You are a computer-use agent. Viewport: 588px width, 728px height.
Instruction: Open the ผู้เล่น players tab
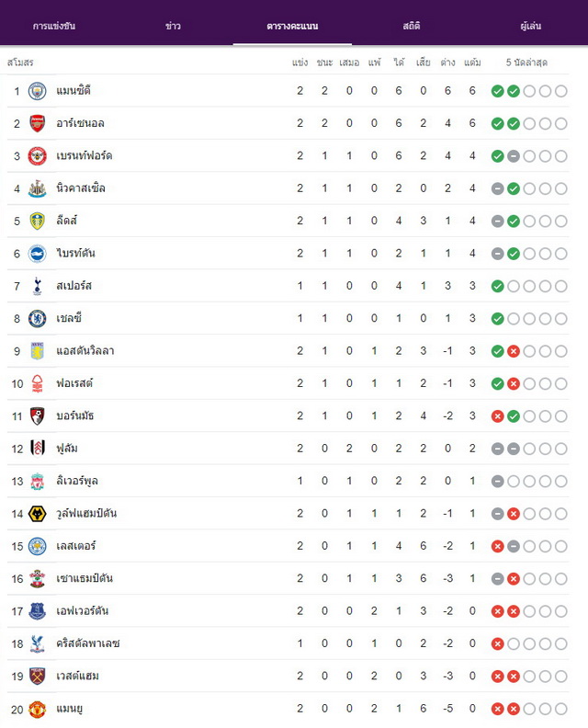pyautogui.click(x=530, y=26)
